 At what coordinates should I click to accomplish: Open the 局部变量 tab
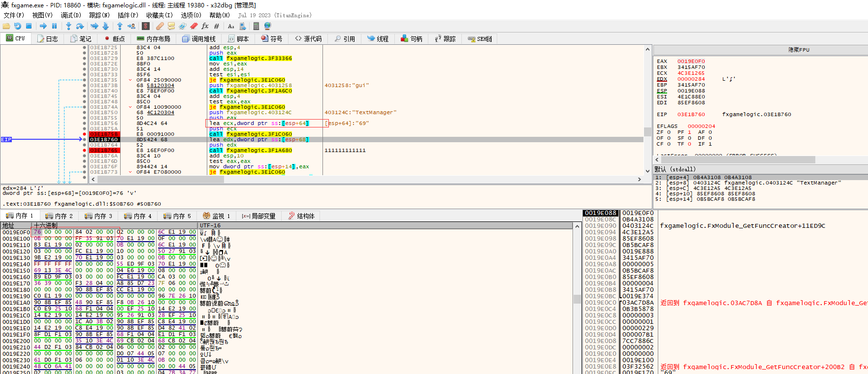258,216
